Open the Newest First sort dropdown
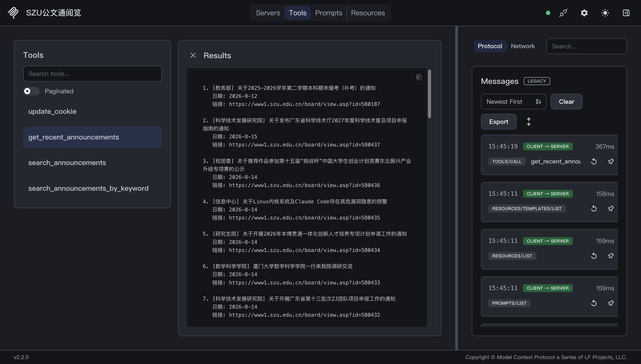The height and width of the screenshot is (364, 641). click(513, 102)
